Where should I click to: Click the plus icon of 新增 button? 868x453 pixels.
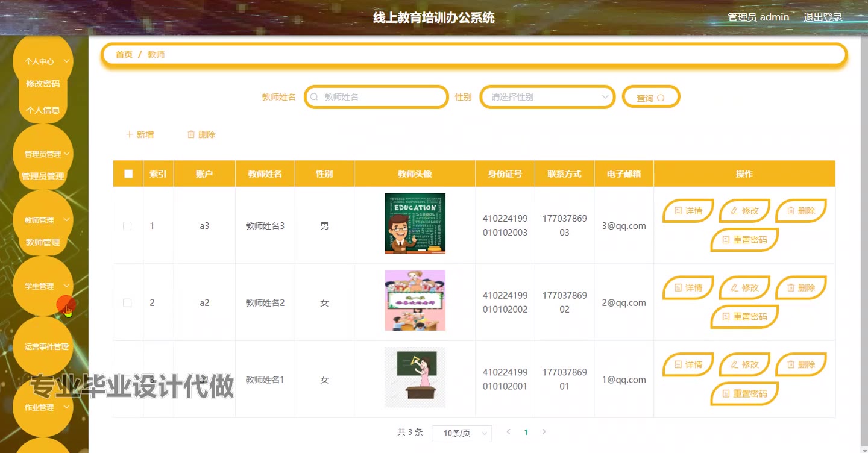pos(129,134)
